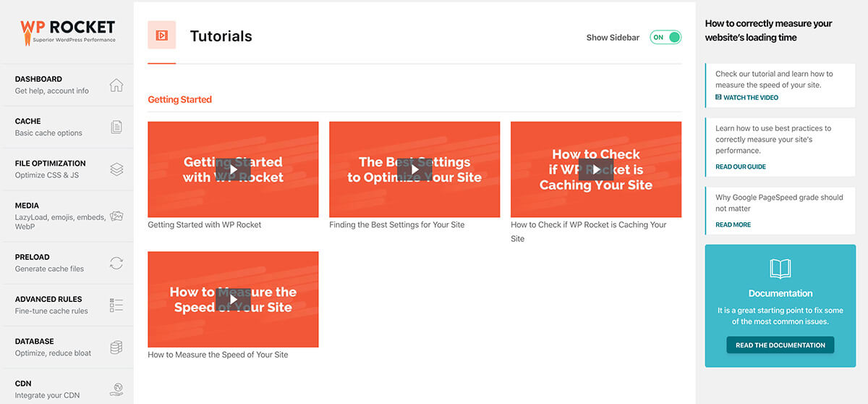Click the Media images icon
The height and width of the screenshot is (404, 868).
click(116, 216)
